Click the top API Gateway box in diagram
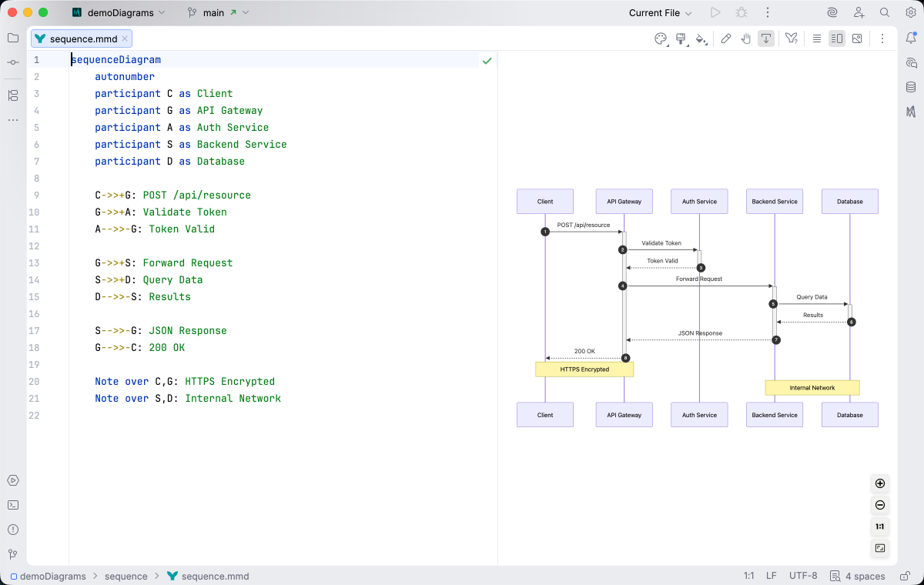 [x=624, y=202]
